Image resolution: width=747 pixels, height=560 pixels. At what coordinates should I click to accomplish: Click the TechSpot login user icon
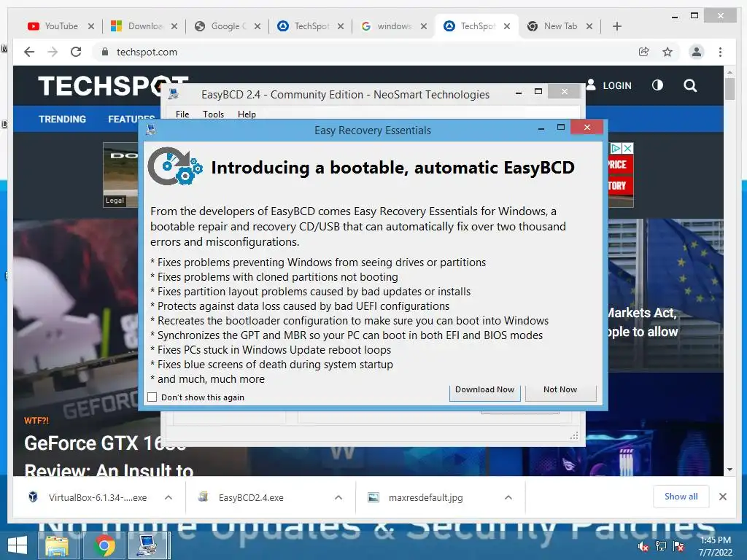(x=591, y=85)
